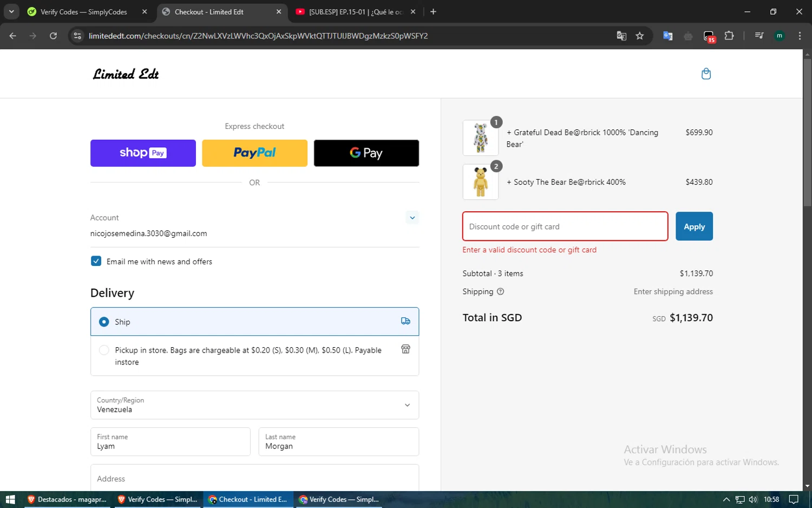This screenshot has height=508, width=812.
Task: Open a new browser tab
Action: 433,12
